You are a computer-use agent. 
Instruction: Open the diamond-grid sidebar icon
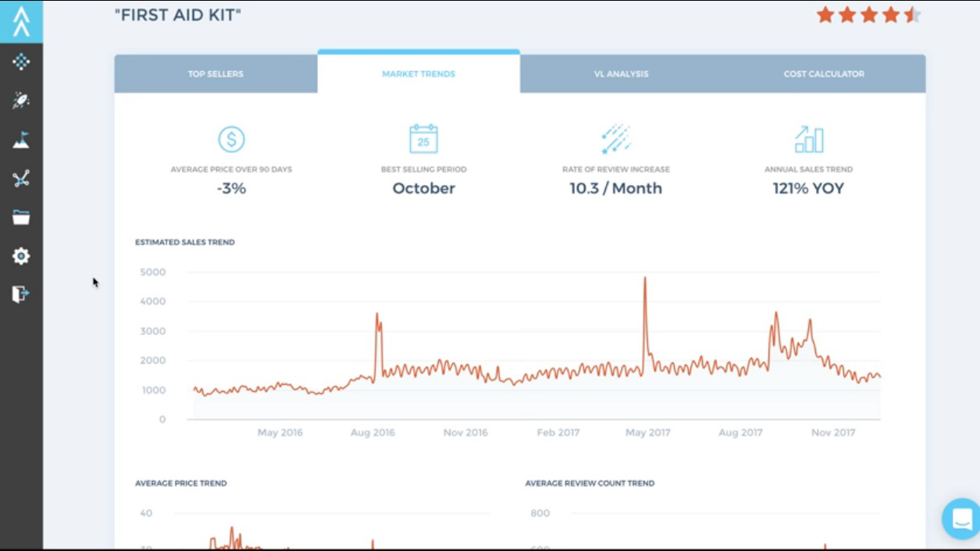point(21,62)
